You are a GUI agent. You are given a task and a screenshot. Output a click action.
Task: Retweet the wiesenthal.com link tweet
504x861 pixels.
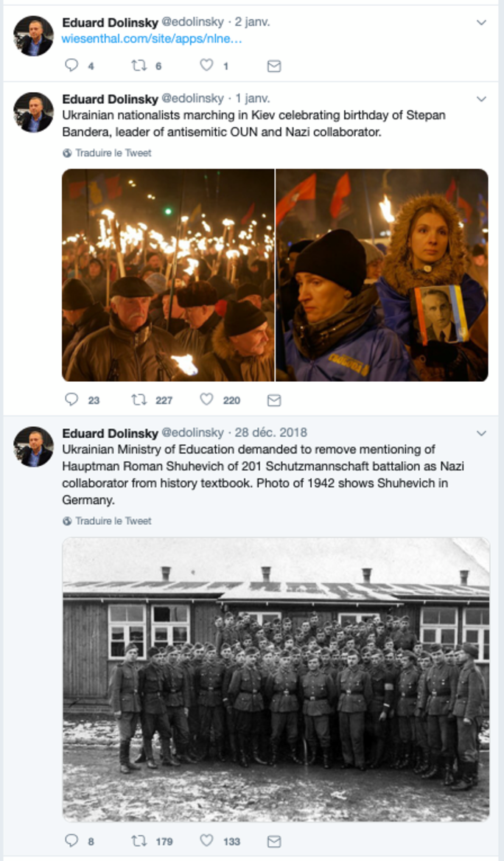tap(139, 66)
